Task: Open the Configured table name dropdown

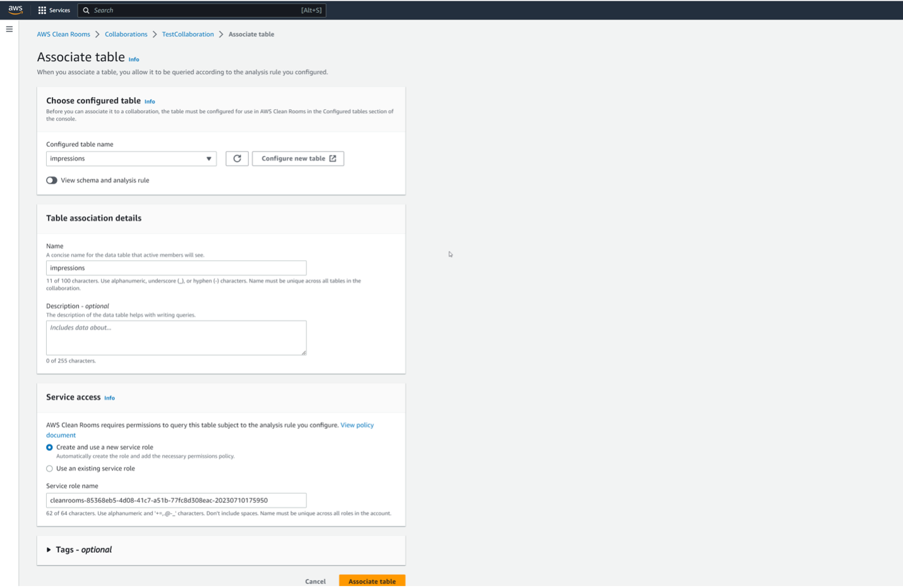Action: pos(131,159)
